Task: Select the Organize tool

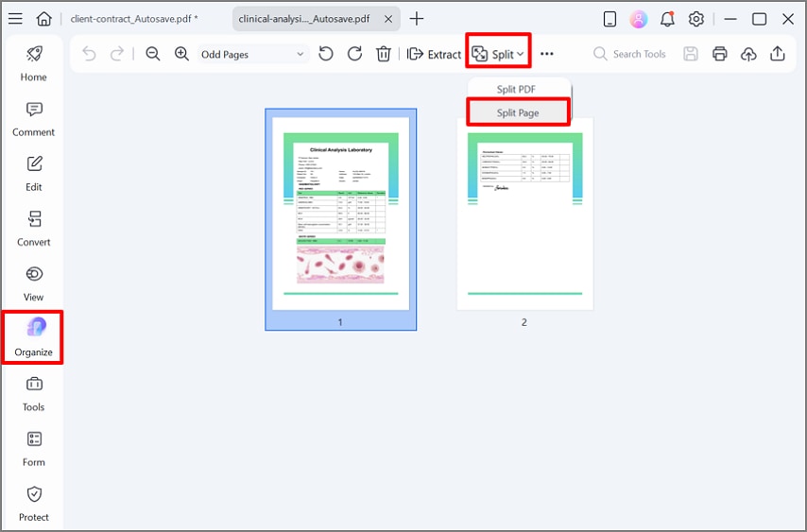Action: click(33, 337)
